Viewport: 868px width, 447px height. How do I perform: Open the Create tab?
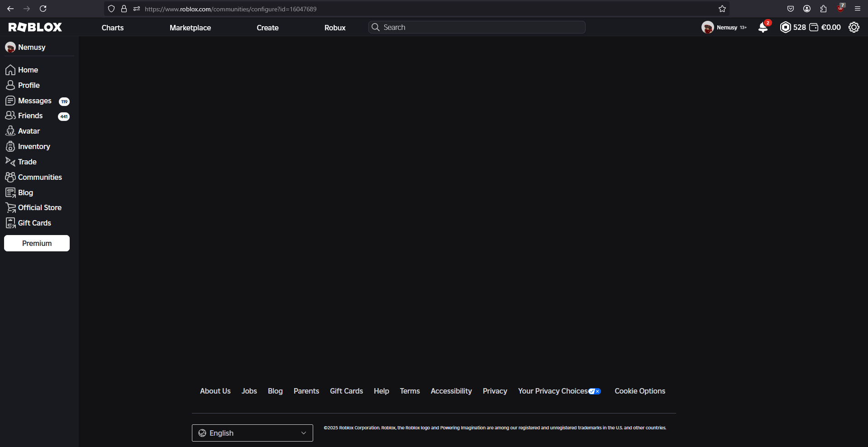coord(267,28)
